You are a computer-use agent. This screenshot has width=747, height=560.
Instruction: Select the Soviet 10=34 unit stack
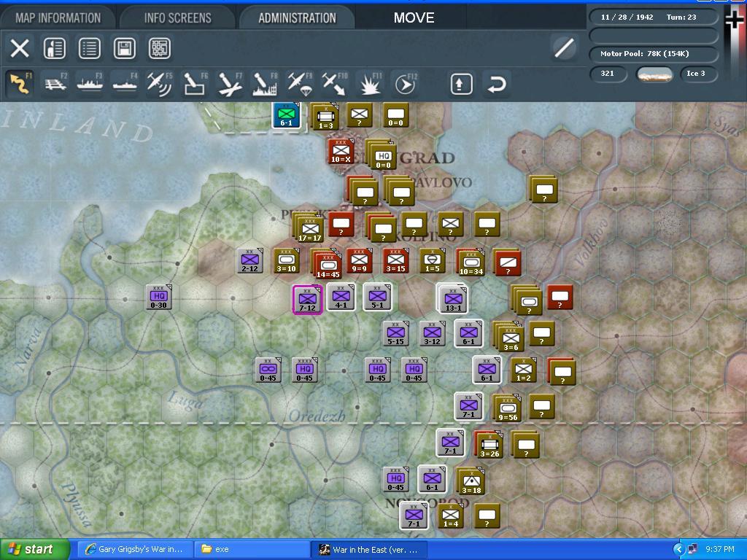pyautogui.click(x=470, y=262)
